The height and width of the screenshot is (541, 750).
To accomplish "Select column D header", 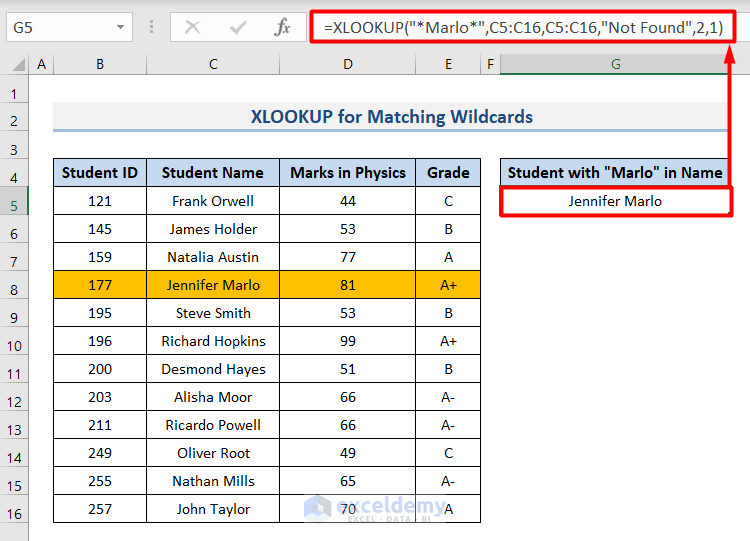I will [x=347, y=65].
